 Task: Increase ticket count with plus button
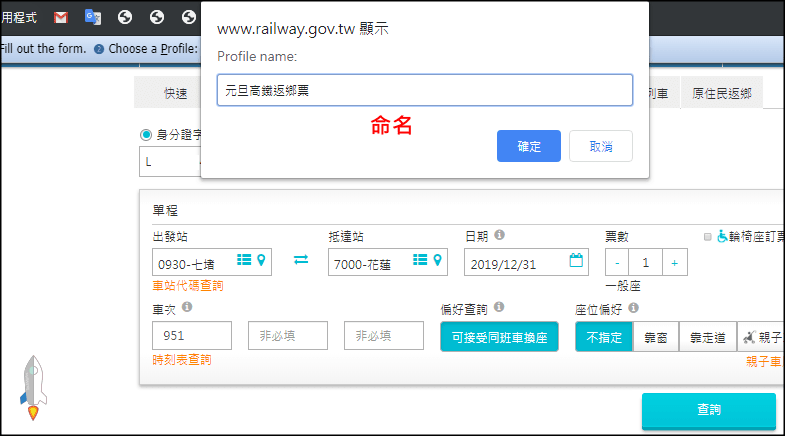tap(674, 262)
